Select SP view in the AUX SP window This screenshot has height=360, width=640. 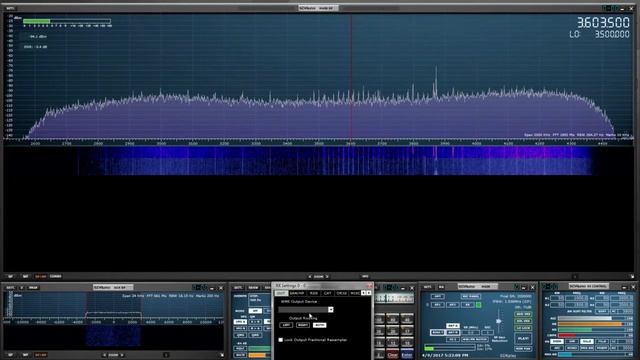10,355
